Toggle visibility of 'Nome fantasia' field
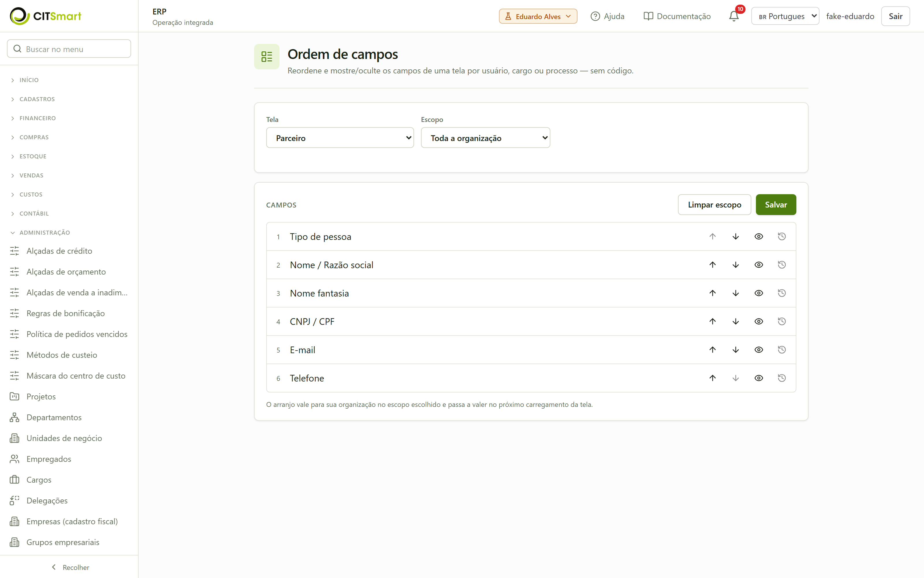Image resolution: width=924 pixels, height=578 pixels. pyautogui.click(x=759, y=293)
